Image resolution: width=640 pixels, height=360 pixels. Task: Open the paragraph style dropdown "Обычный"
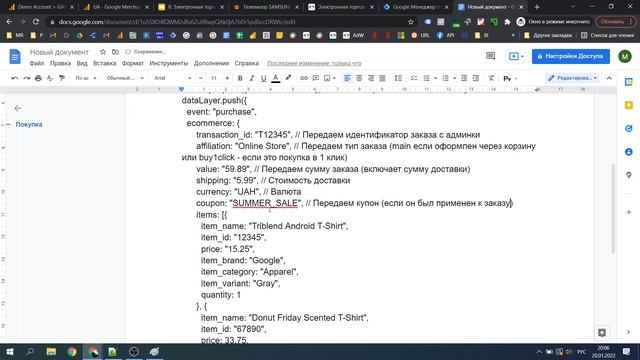point(125,78)
